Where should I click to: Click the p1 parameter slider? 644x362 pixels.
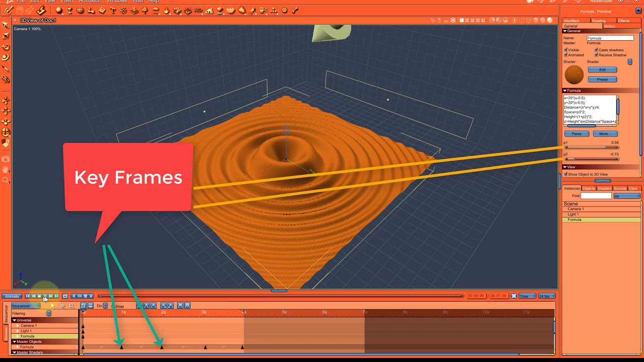[592, 147]
